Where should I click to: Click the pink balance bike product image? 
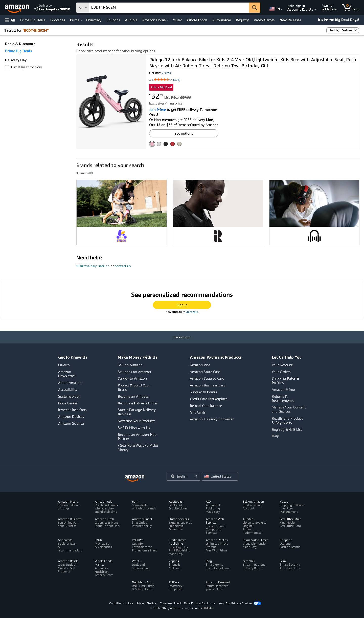(111, 102)
